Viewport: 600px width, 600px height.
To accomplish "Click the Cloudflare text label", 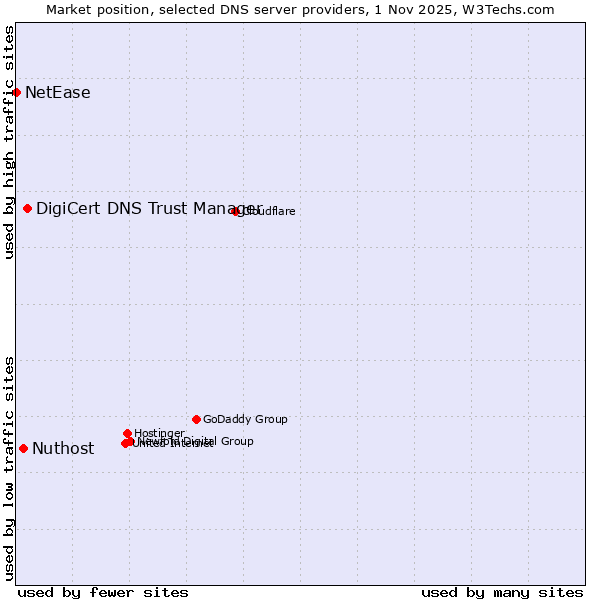I will point(270,212).
